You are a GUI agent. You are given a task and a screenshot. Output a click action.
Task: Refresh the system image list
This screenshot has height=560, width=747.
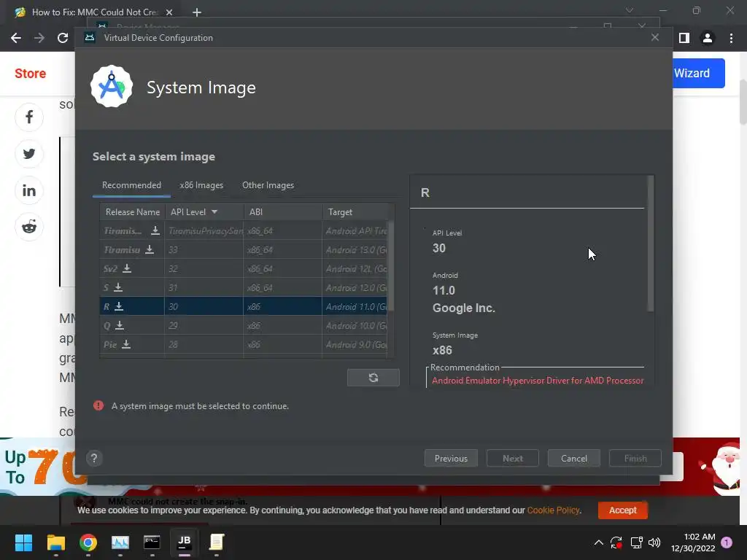pyautogui.click(x=373, y=378)
